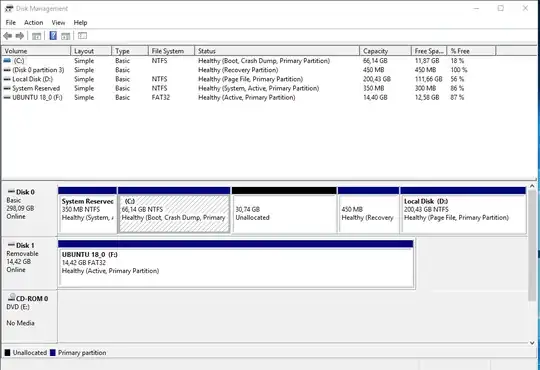Click the Disk 0 label panel
The width and height of the screenshot is (540, 370).
(x=30, y=210)
